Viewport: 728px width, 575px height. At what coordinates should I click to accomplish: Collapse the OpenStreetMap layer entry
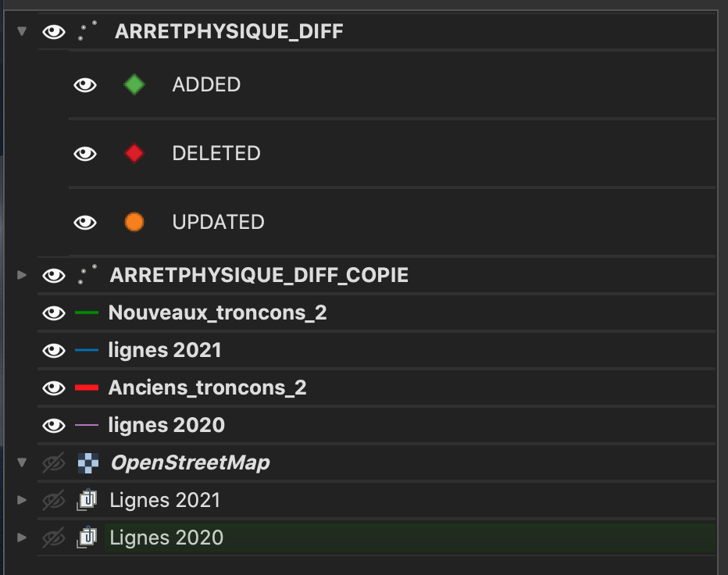(22, 462)
